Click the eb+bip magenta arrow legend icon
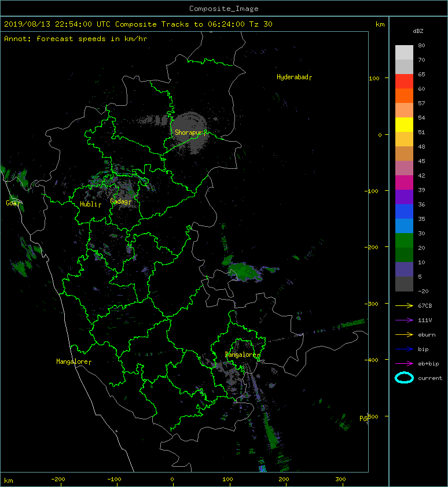The width and height of the screenshot is (448, 487). coord(404,364)
